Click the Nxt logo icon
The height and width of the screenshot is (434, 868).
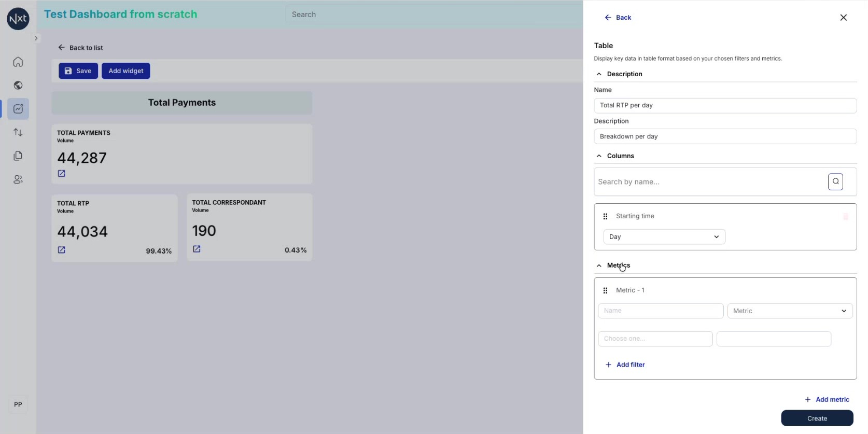click(x=18, y=19)
